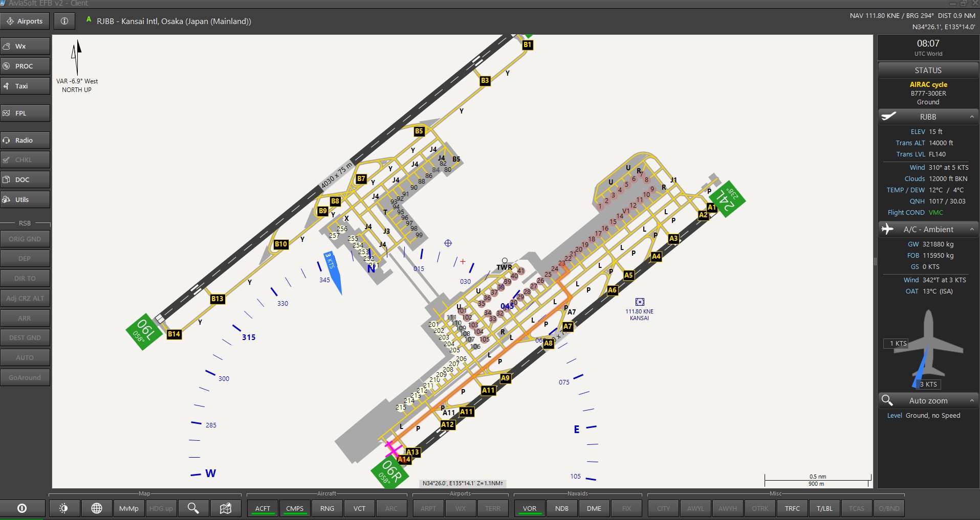Image resolution: width=980 pixels, height=520 pixels.
Task: Click the airplane icon in RJBB header
Action: [x=889, y=117]
